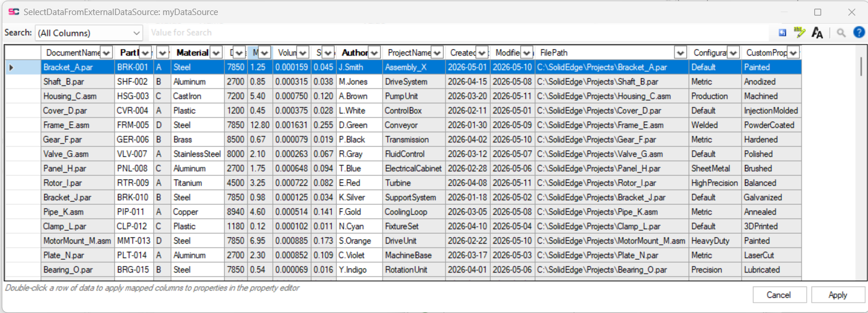Viewport: 868px width, 313px height.
Task: Open the DocumentName column filter dropdown
Action: point(106,53)
